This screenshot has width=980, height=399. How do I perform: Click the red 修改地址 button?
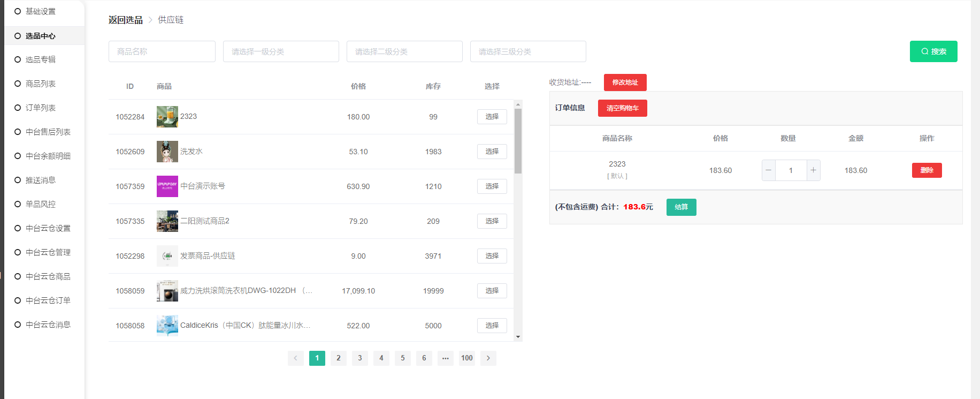(625, 82)
